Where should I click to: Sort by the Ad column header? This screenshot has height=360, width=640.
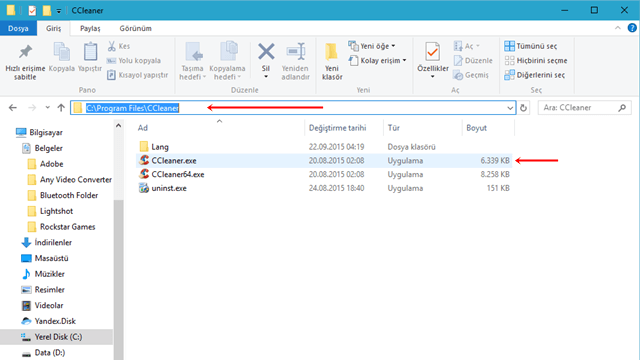point(142,128)
